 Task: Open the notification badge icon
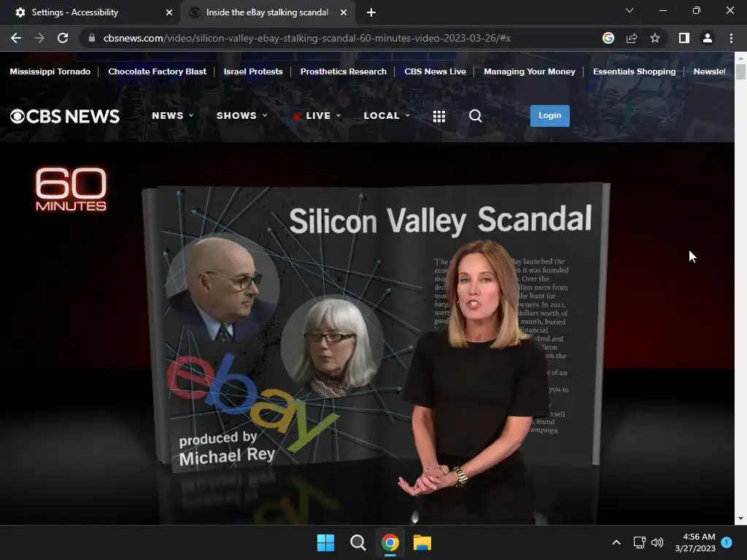point(727,542)
